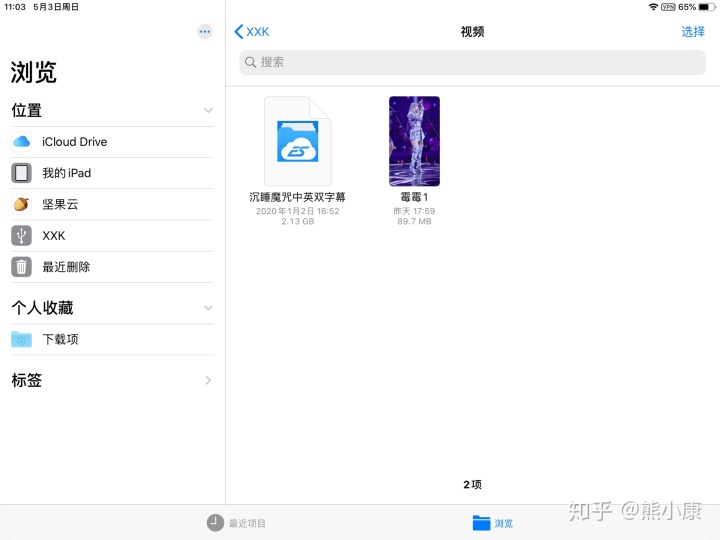Open the more options ellipsis button

click(x=205, y=32)
